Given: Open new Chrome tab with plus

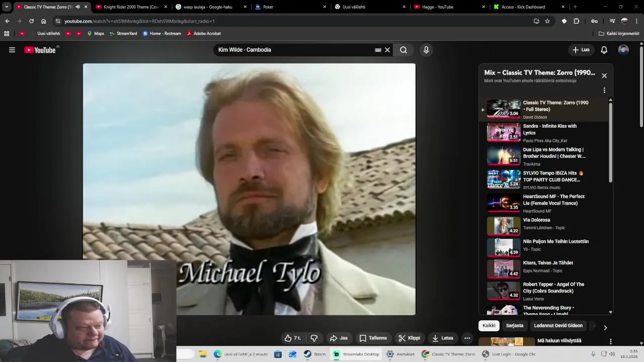Looking at the screenshot, I should 575,7.
